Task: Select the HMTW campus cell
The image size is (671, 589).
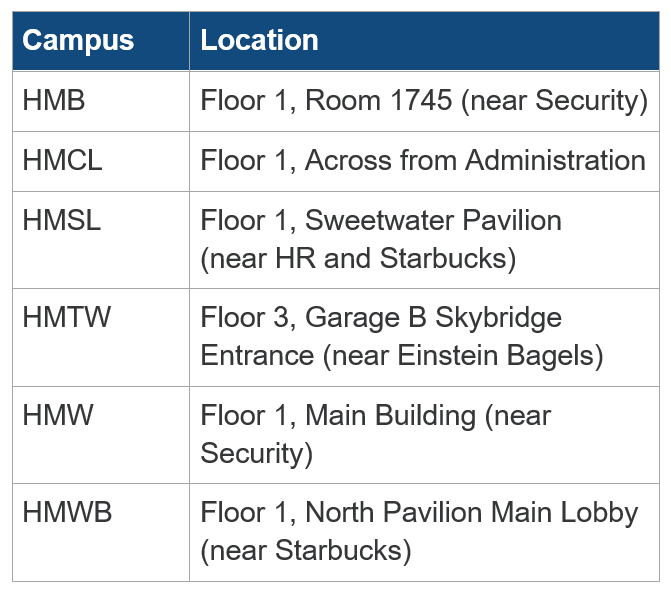Action: (x=67, y=318)
